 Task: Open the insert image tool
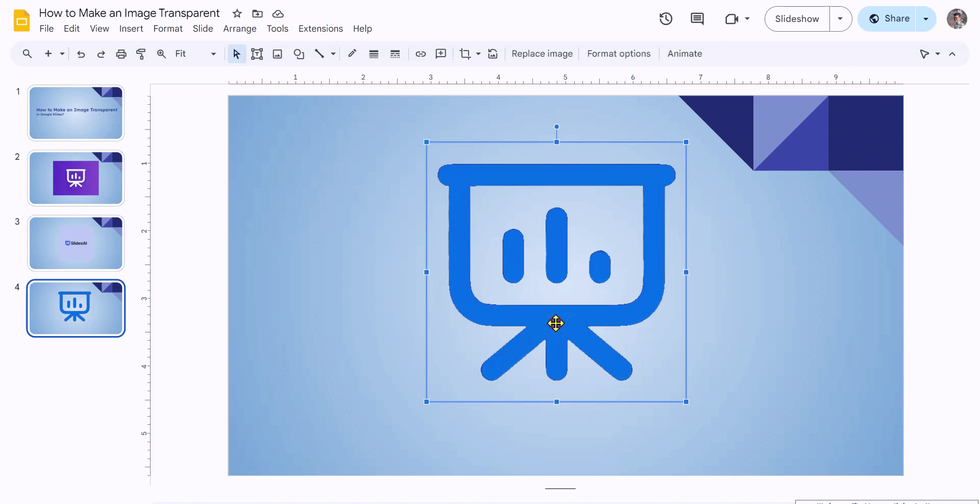[277, 54]
